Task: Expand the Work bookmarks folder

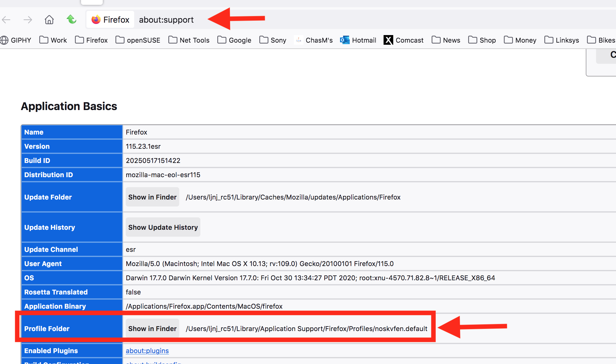Action: point(53,40)
